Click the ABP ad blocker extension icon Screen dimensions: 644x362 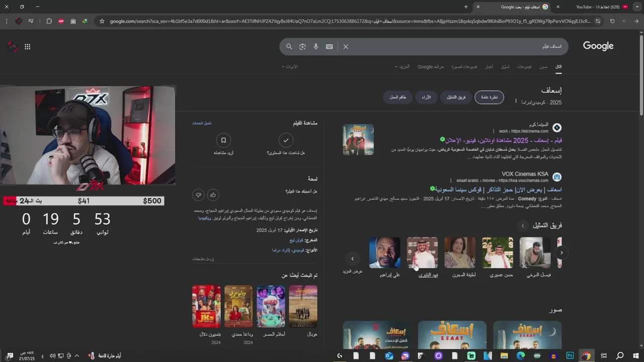61,21
